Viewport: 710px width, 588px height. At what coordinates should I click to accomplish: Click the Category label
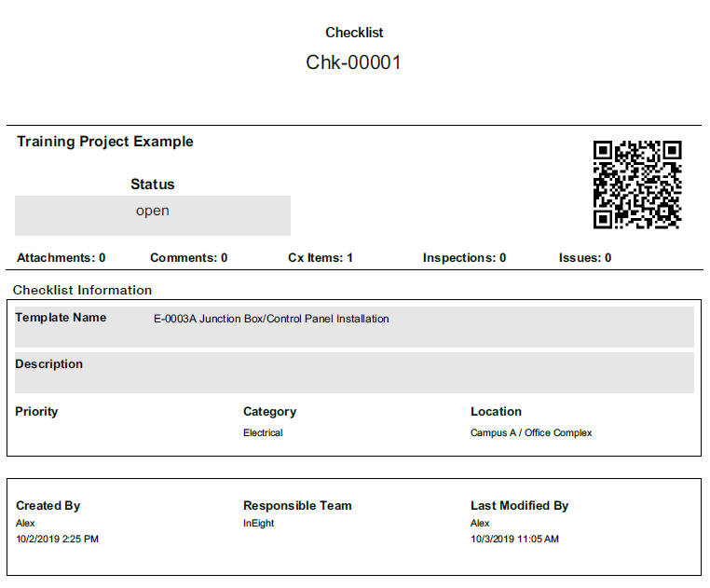point(270,412)
